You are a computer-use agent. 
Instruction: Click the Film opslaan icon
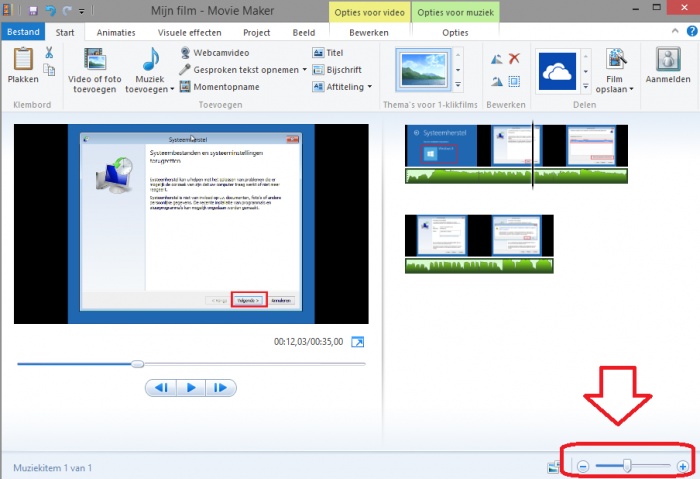(616, 60)
